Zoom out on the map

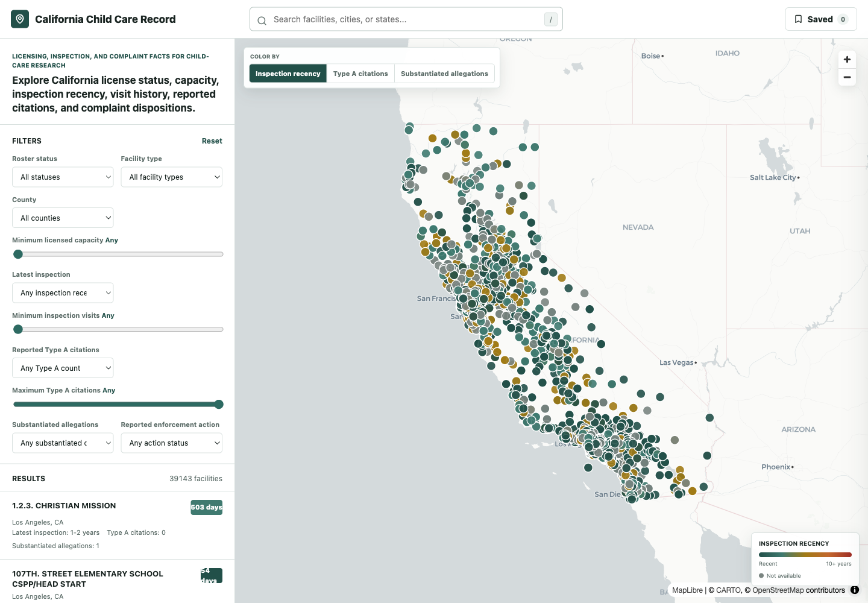847,77
